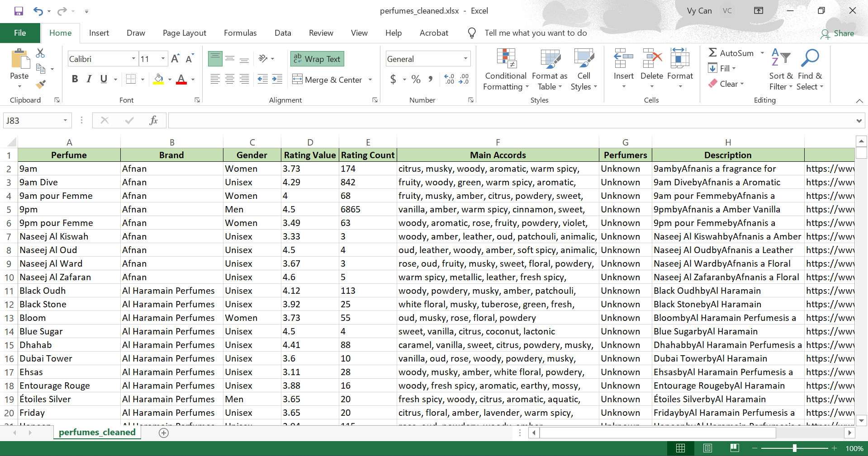Click the Cut scissors icon
Image resolution: width=868 pixels, height=456 pixels.
40,53
